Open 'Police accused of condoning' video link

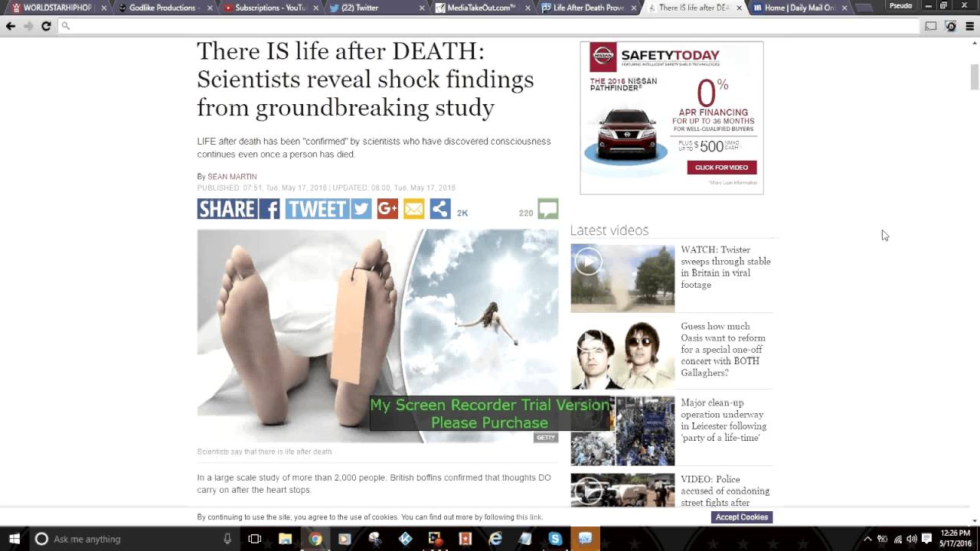tap(725, 491)
